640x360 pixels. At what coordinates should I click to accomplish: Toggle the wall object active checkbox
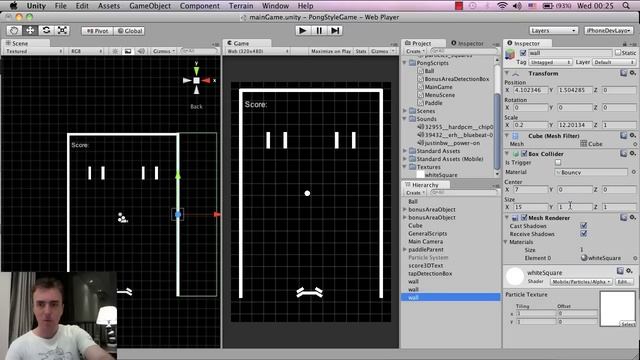pos(523,53)
